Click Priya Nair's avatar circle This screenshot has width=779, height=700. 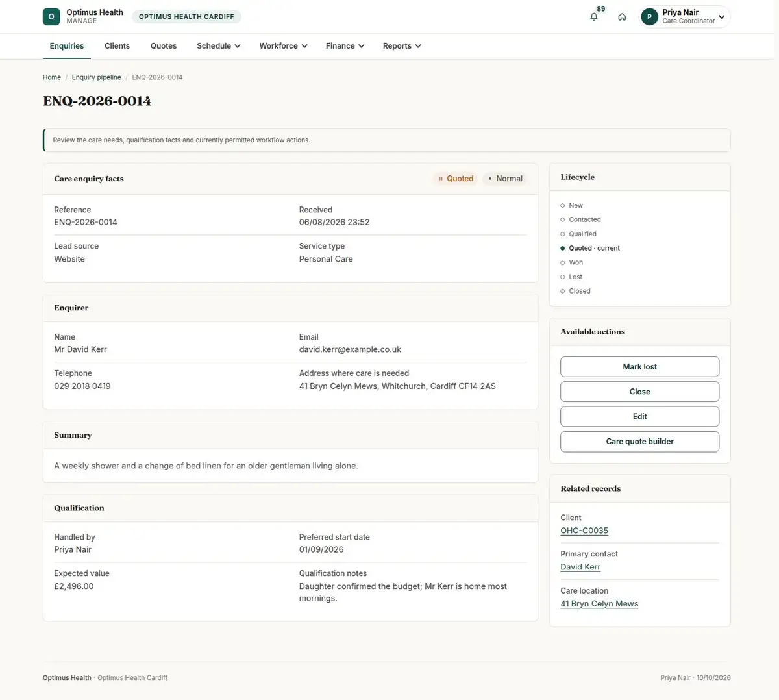[649, 17]
